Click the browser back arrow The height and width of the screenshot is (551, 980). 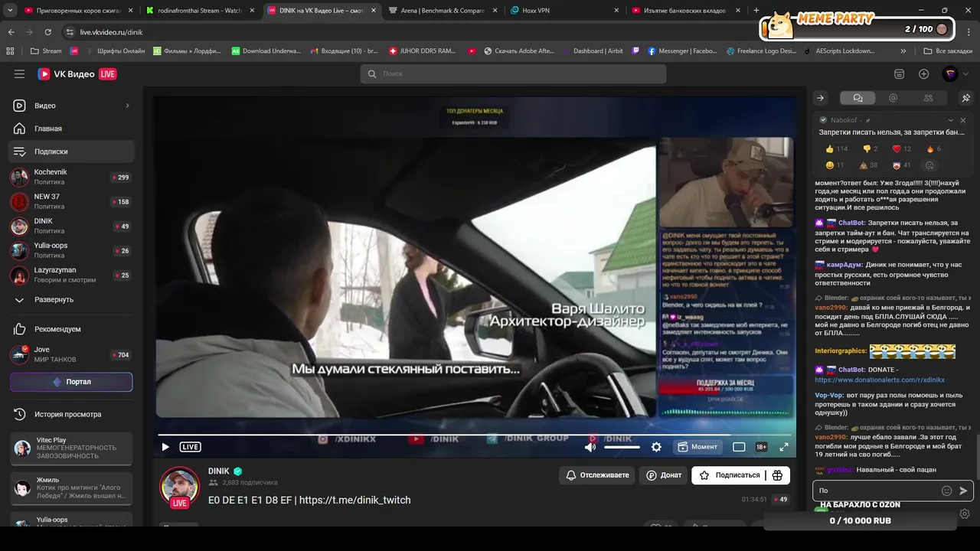coord(11,32)
